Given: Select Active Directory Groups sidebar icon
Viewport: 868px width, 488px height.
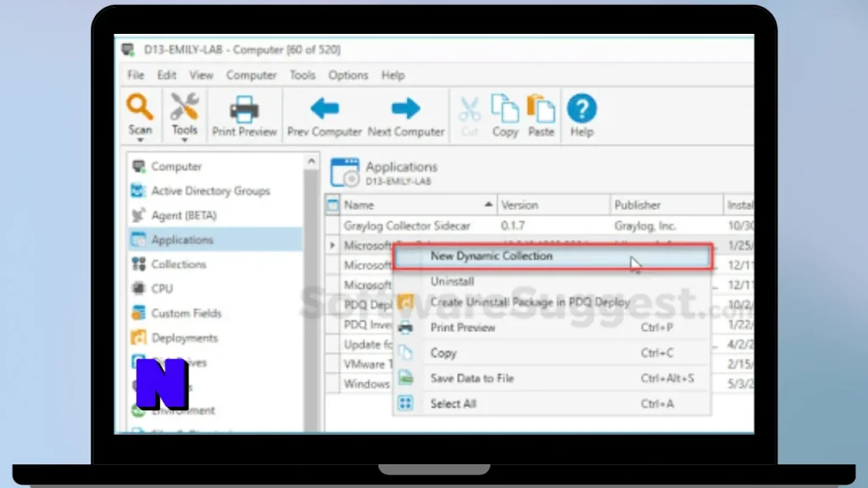Looking at the screenshot, I should coord(138,191).
